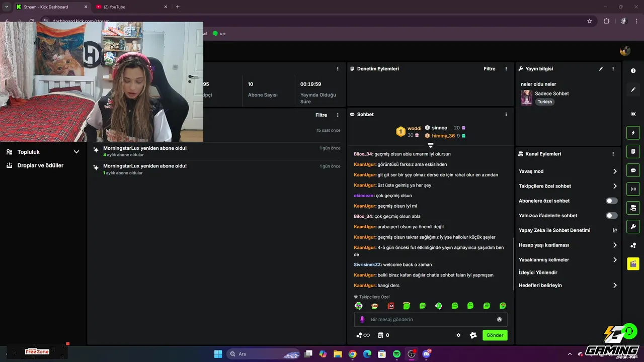Click the Sadece Sohbet category thumbnail
The width and height of the screenshot is (644, 362).
(x=526, y=98)
